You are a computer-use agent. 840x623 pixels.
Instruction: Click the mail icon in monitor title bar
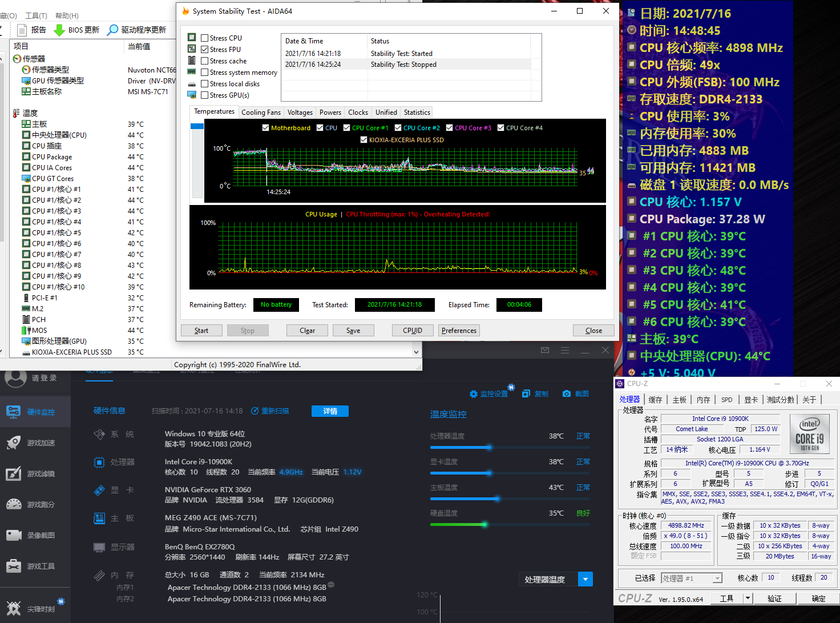point(545,350)
